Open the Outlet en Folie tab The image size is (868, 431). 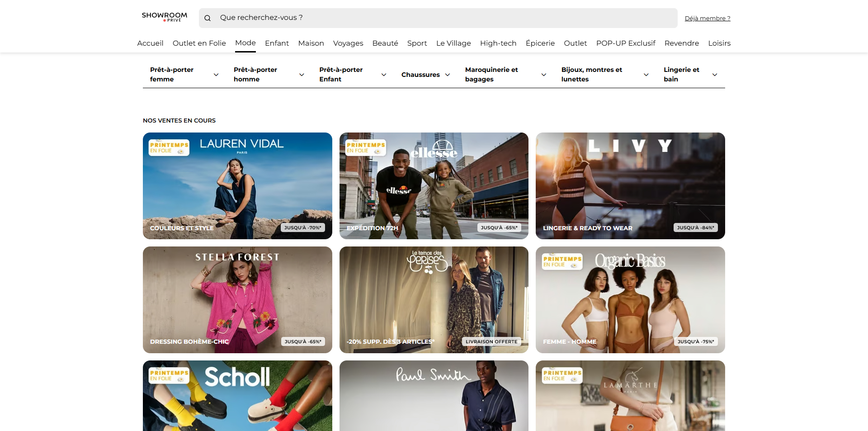point(199,43)
